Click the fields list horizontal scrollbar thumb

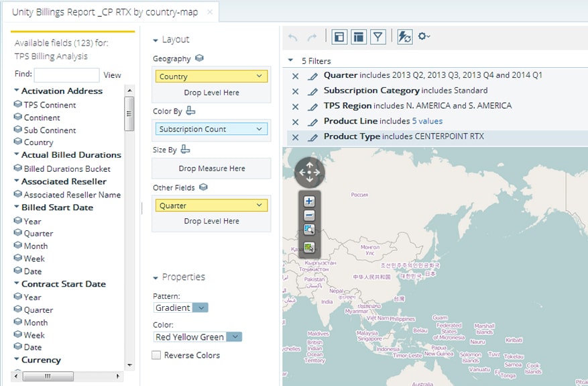(48, 376)
